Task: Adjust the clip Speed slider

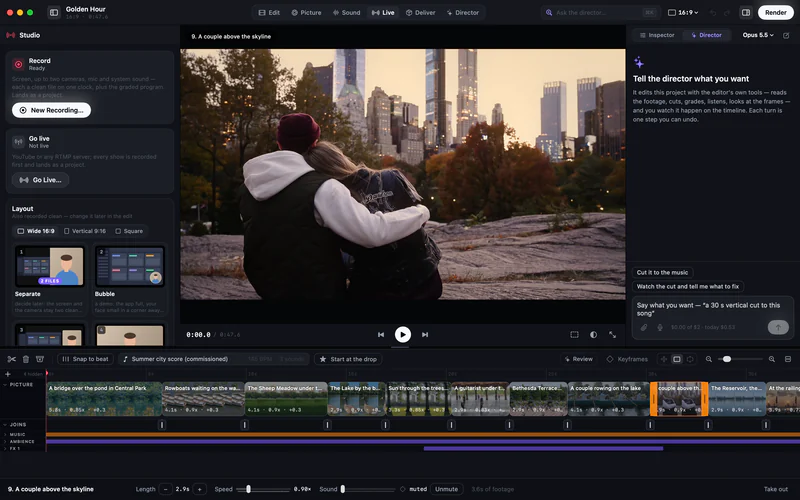Action: pyautogui.click(x=263, y=489)
